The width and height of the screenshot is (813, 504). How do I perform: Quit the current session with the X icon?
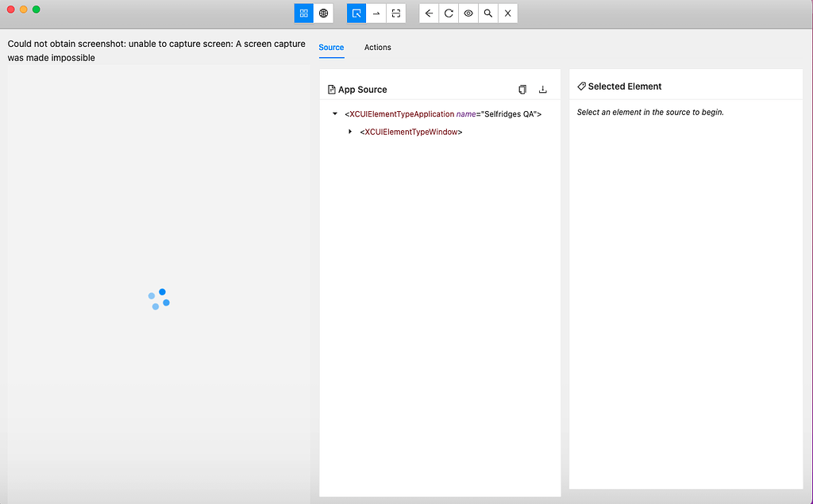507,13
